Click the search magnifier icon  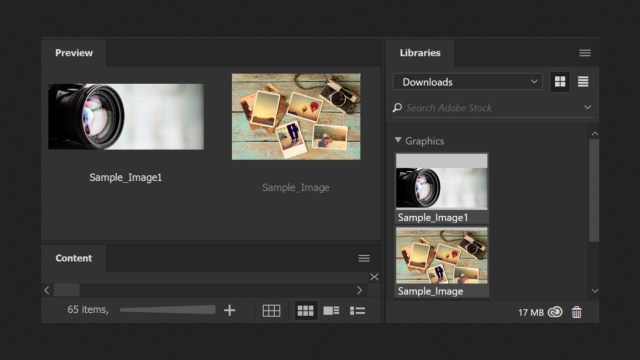pyautogui.click(x=397, y=108)
